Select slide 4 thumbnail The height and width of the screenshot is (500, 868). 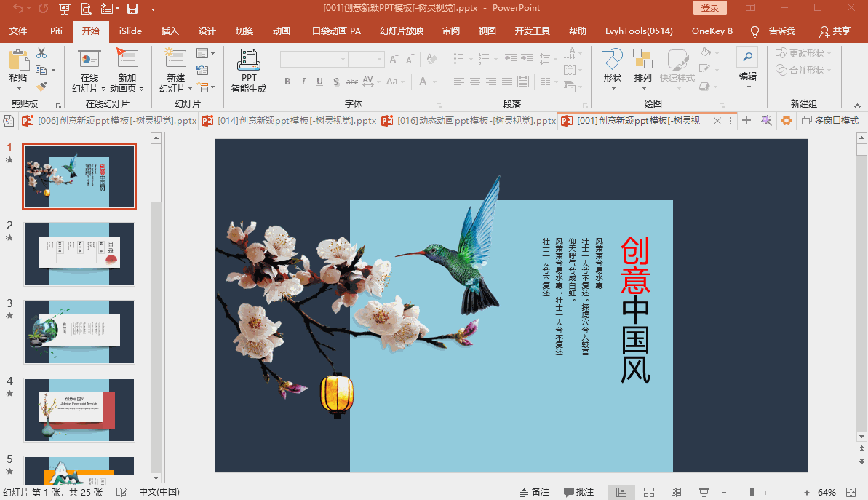pos(79,410)
